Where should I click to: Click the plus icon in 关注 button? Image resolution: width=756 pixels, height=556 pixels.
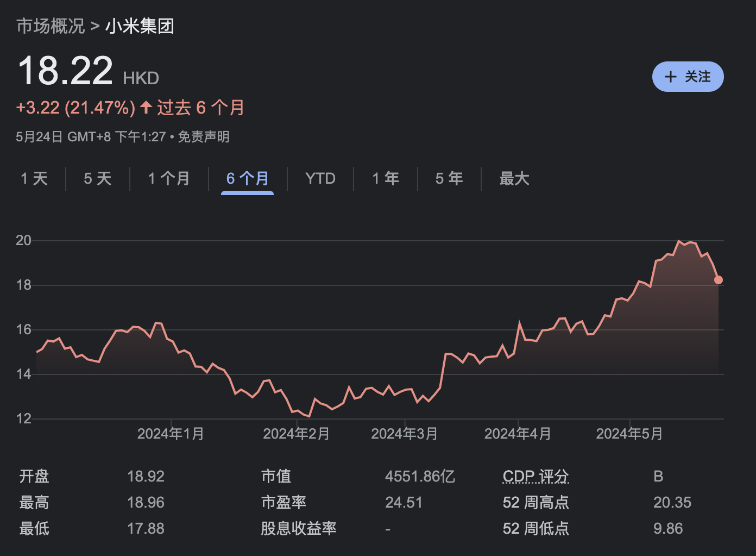671,77
